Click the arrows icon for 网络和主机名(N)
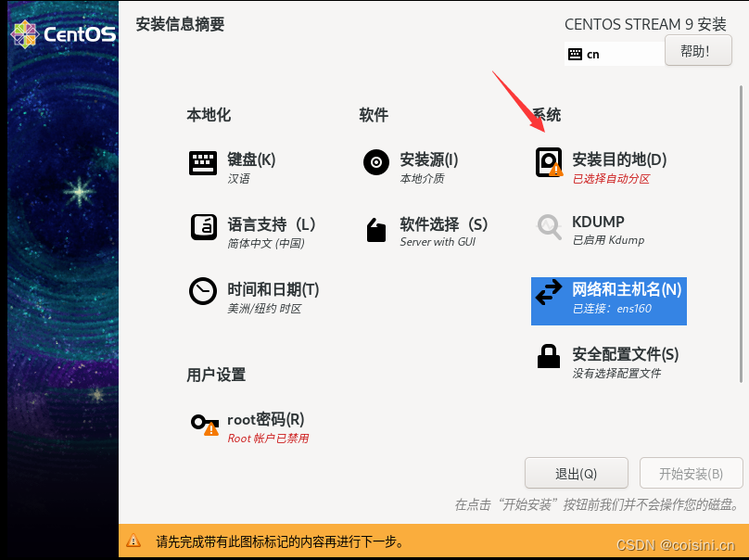Image resolution: width=749 pixels, height=560 pixels. [x=549, y=292]
